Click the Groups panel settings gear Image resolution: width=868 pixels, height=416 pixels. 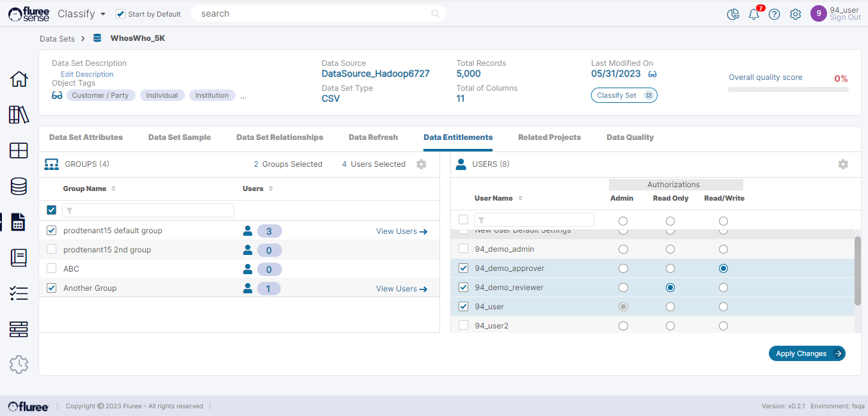pyautogui.click(x=421, y=164)
